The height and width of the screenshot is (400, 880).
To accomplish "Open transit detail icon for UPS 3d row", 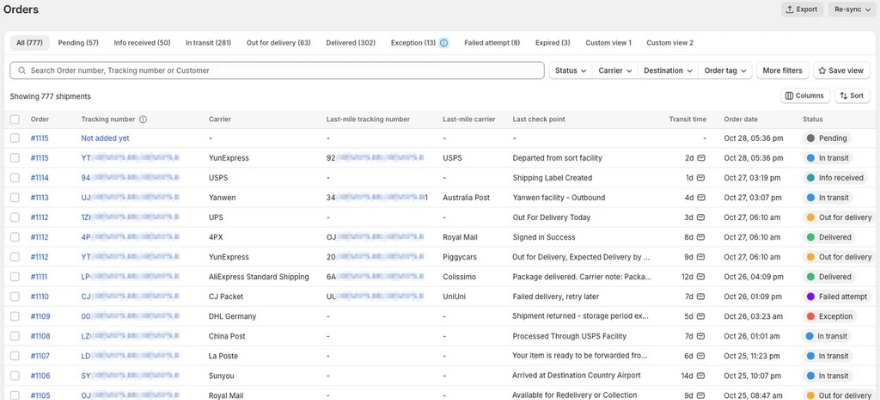I will [x=701, y=217].
